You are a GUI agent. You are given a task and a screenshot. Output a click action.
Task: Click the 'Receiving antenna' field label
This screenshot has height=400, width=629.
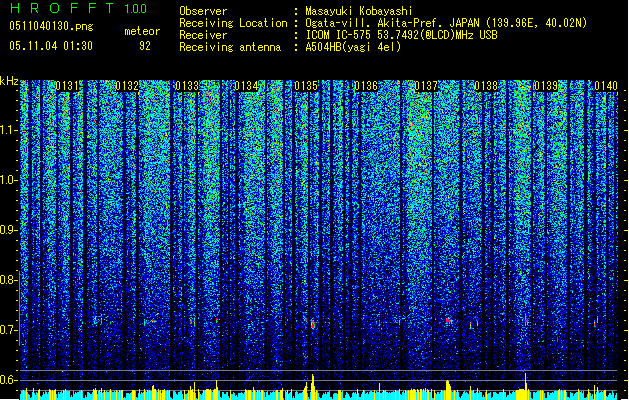230,47
